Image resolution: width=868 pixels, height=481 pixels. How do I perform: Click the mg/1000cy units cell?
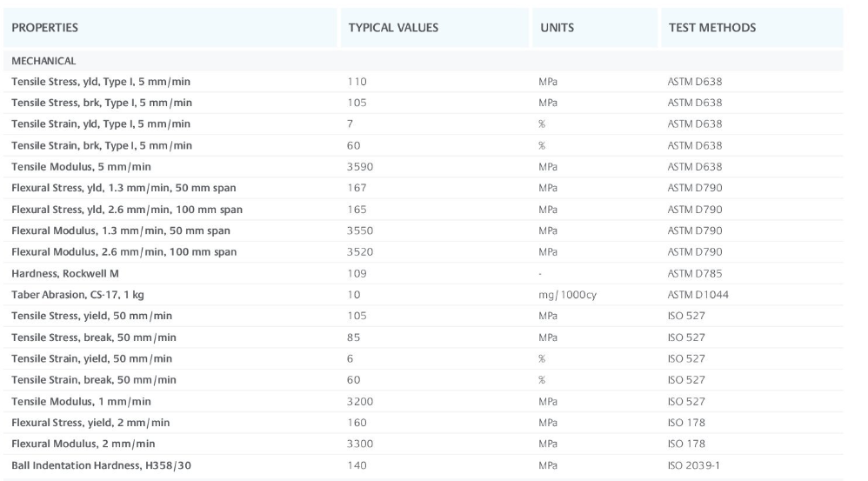(567, 295)
